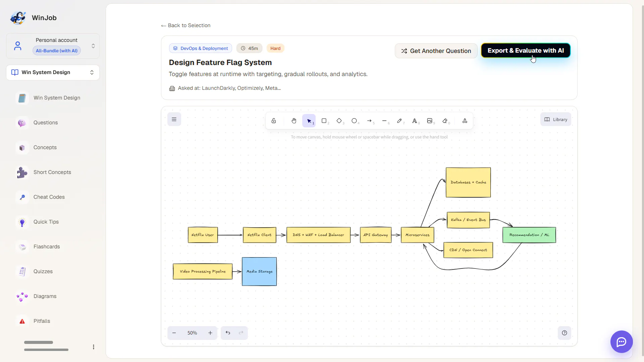Viewport: 644px width, 362px height.
Task: Select the Pencil draw tool
Action: 399,121
